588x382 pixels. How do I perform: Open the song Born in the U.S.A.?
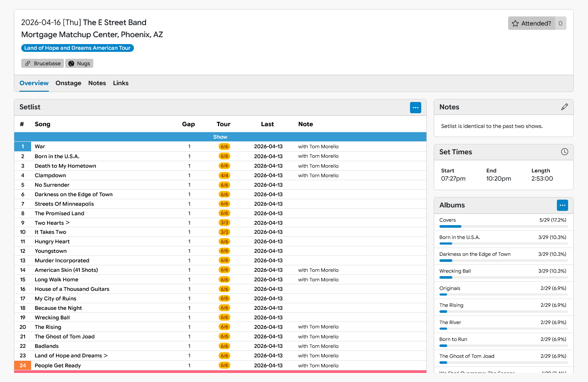pos(57,156)
